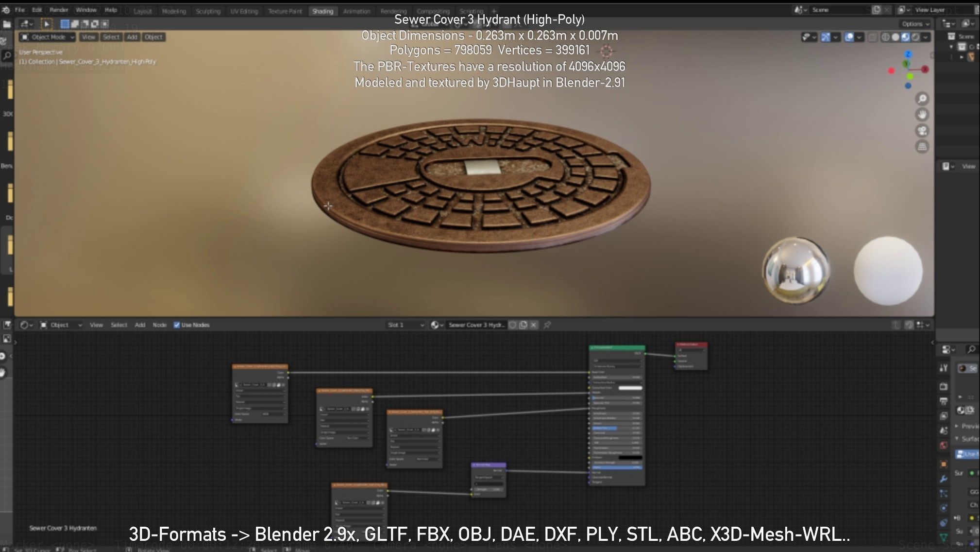Image resolution: width=980 pixels, height=552 pixels.
Task: Open the node editor type dropdown
Action: pos(26,325)
